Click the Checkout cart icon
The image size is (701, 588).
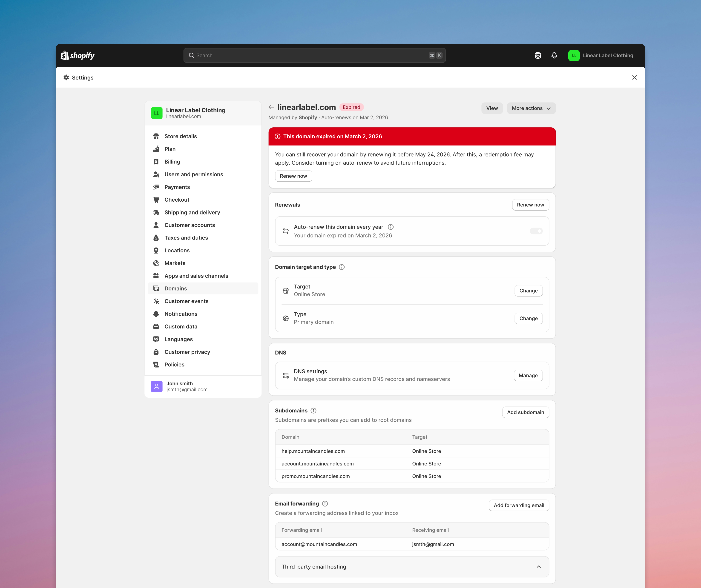pyautogui.click(x=156, y=200)
